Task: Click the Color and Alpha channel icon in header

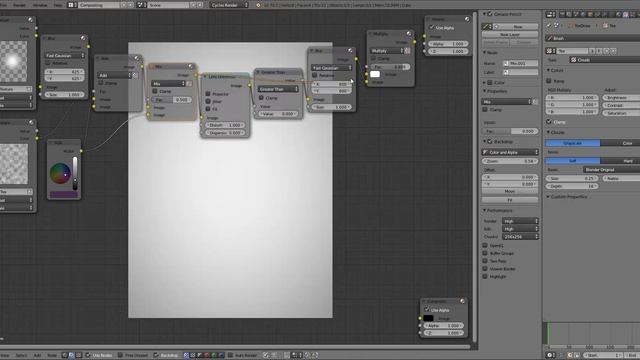Action: click(x=186, y=355)
